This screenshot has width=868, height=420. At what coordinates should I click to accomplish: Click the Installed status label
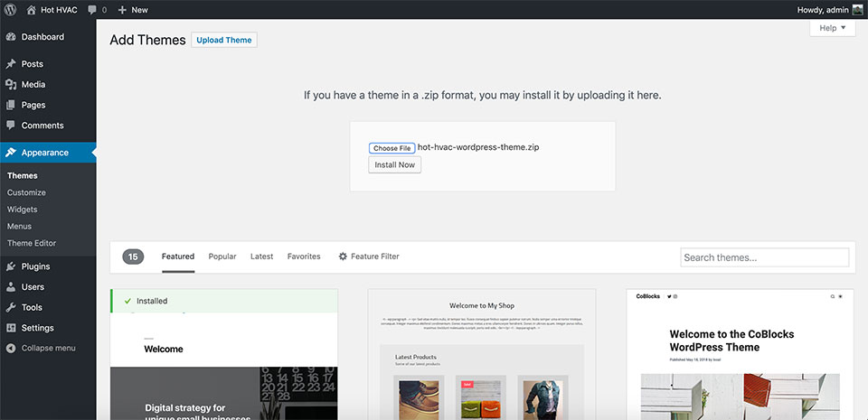tap(152, 301)
